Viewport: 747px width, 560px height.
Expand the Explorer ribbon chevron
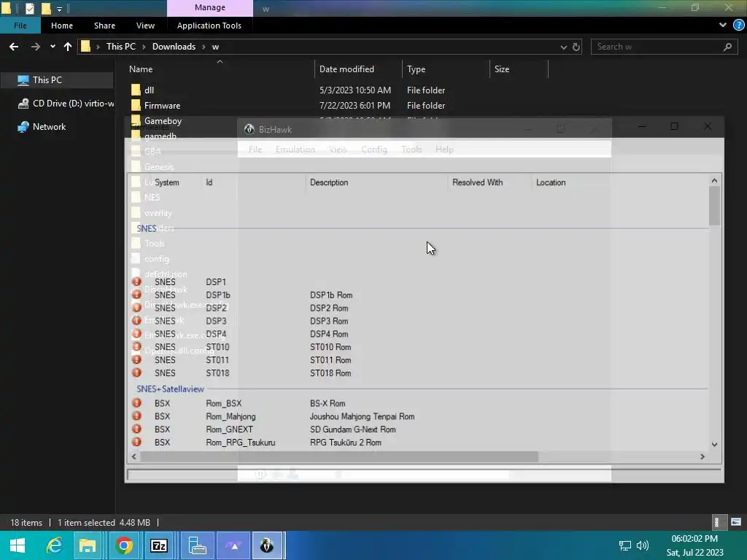click(x=723, y=26)
